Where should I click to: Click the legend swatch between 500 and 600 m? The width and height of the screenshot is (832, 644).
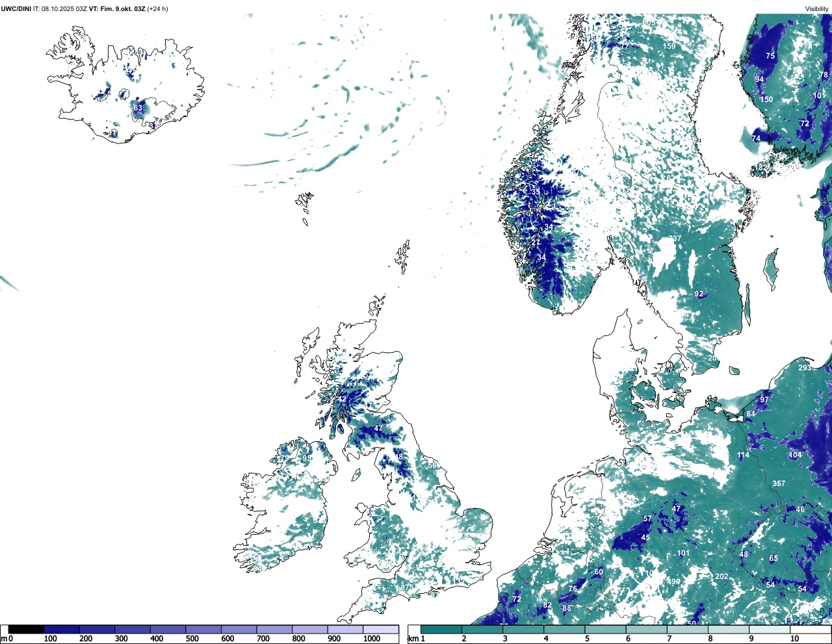pos(203,629)
